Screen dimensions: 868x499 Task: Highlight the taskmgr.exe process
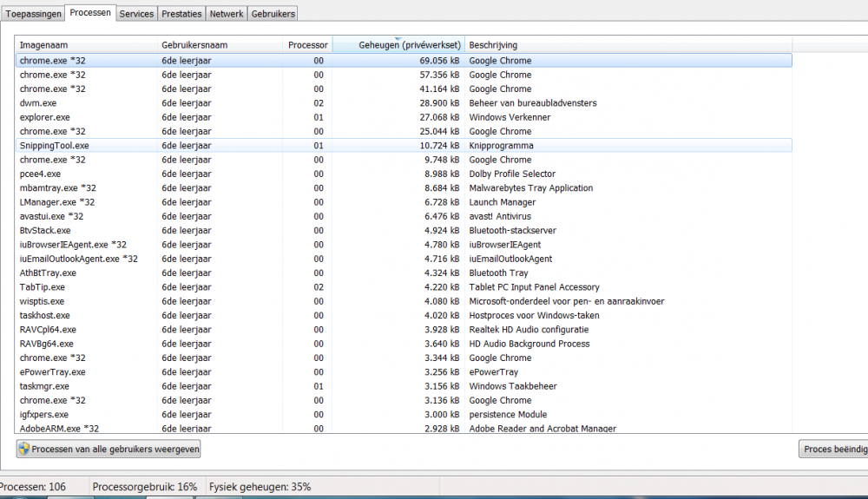pyautogui.click(x=44, y=386)
